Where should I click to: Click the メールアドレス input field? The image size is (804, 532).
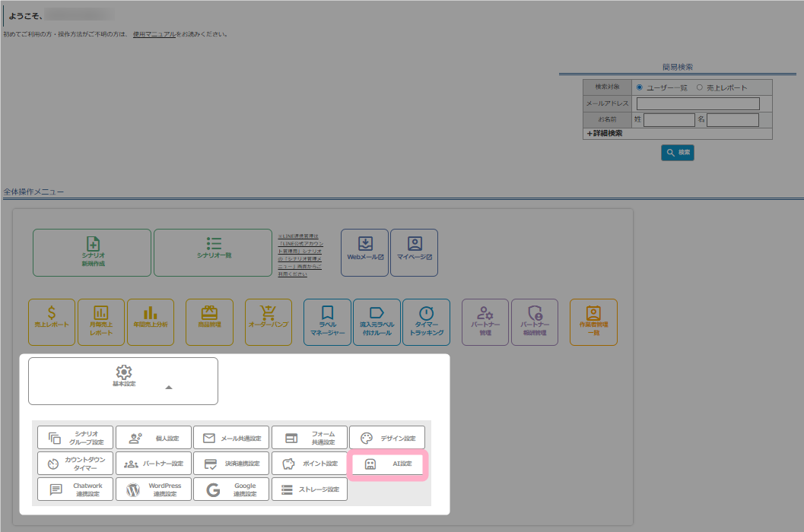click(698, 103)
